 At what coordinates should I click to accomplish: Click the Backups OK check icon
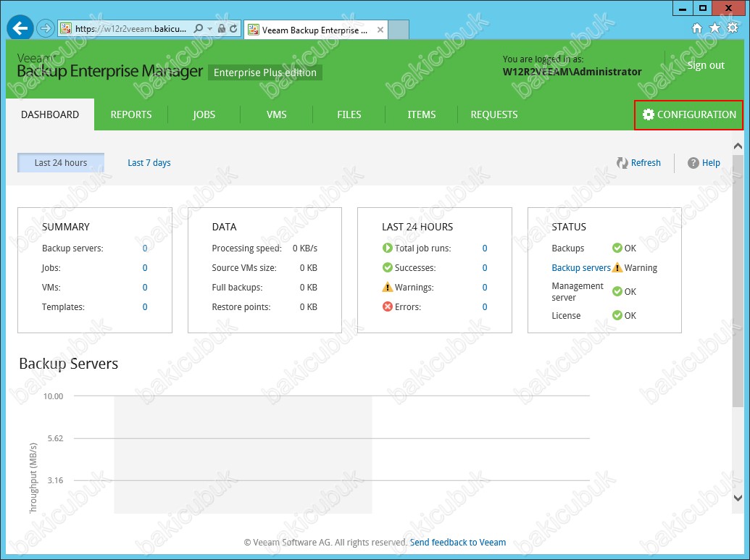click(617, 248)
